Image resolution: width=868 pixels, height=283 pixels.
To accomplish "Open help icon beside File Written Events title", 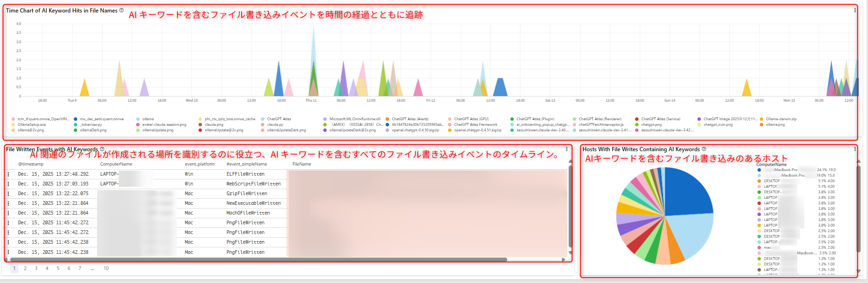I will (102, 149).
